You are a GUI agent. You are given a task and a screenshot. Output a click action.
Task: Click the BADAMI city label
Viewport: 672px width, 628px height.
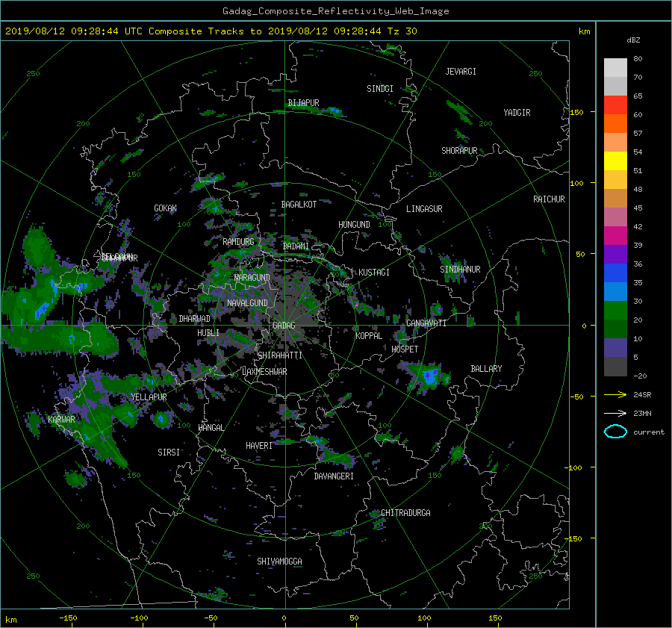coord(296,246)
